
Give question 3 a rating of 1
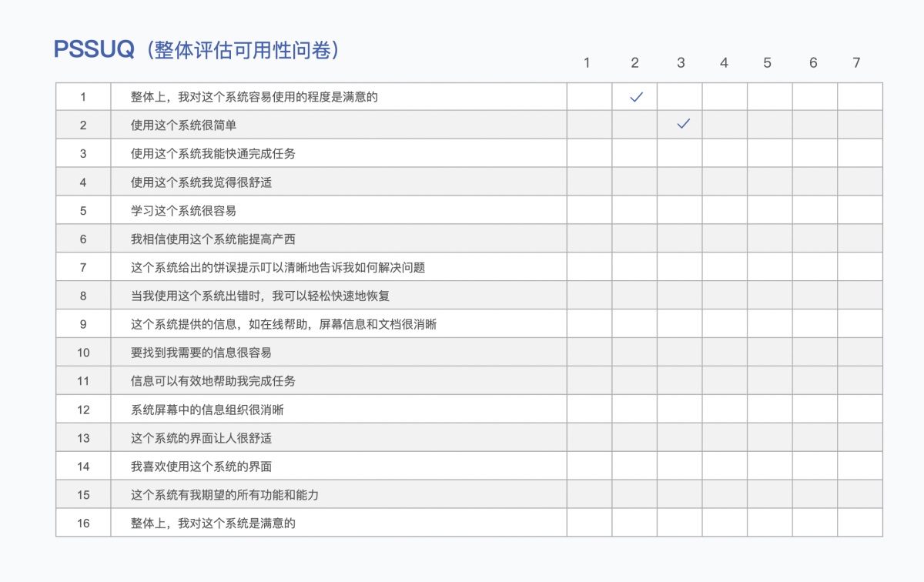click(x=590, y=152)
